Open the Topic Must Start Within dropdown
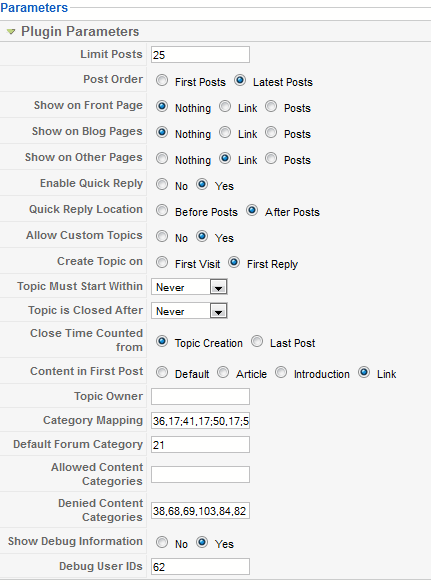Screen dimensions: 431x585 click(189, 287)
